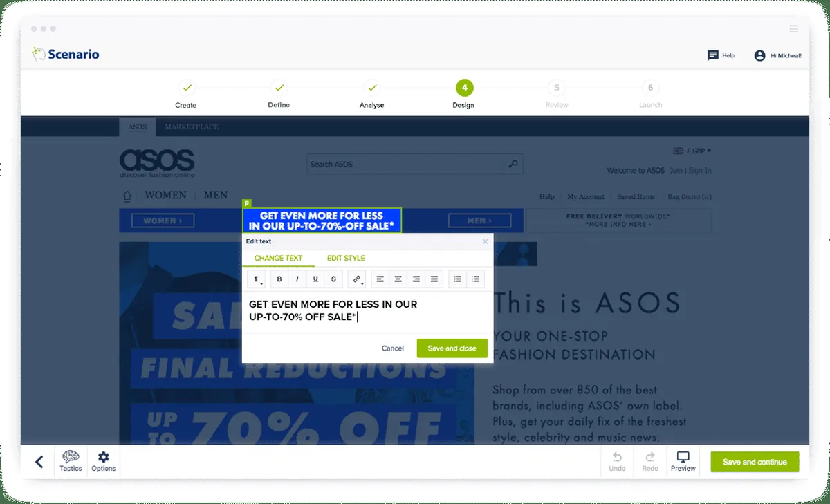Open the hamburger menu at top right
Screen dimensions: 830x504
794,29
